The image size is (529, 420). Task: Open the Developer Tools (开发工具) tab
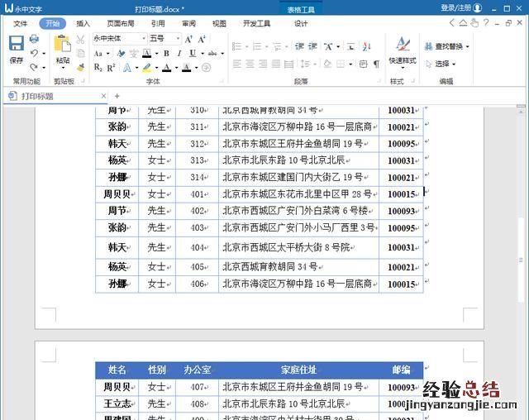tap(257, 23)
